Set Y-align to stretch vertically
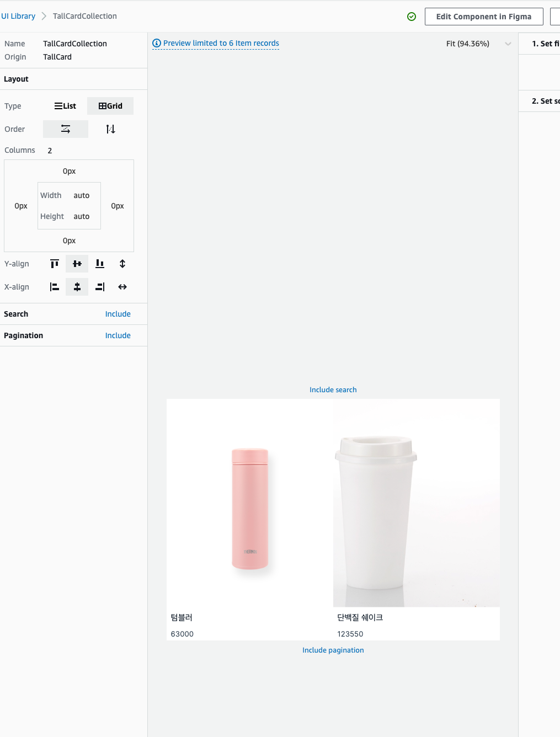This screenshot has width=560, height=737. coord(122,264)
